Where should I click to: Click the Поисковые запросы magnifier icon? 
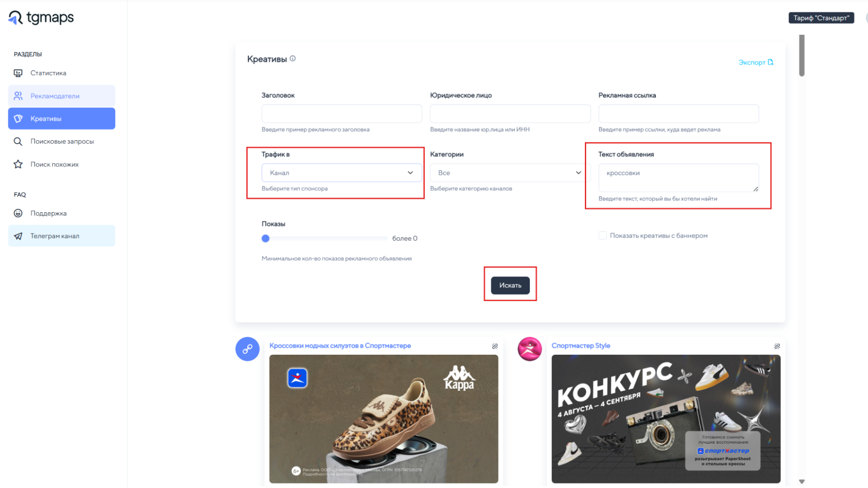tap(18, 142)
